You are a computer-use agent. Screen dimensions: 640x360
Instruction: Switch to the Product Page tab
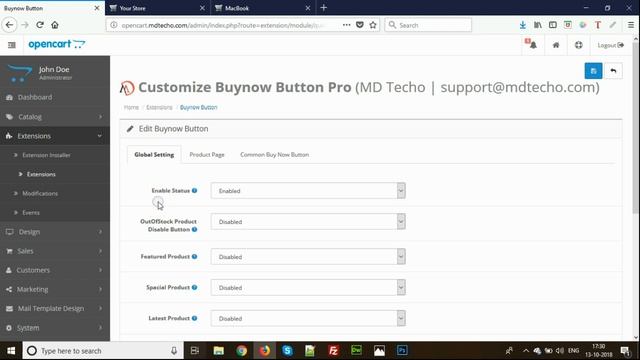tap(207, 155)
